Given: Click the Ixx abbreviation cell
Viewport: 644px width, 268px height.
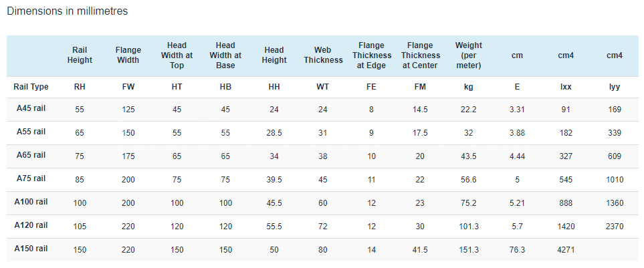Looking at the screenshot, I should click(x=566, y=87).
